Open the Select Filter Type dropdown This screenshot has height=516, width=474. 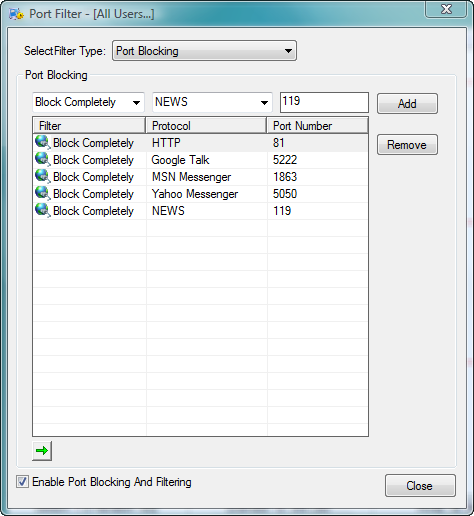pos(204,51)
